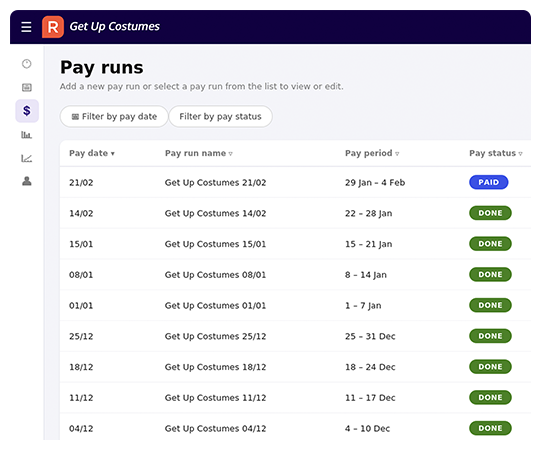541x450 pixels.
Task: Open the bar chart reports sidebar icon
Action: tap(27, 135)
